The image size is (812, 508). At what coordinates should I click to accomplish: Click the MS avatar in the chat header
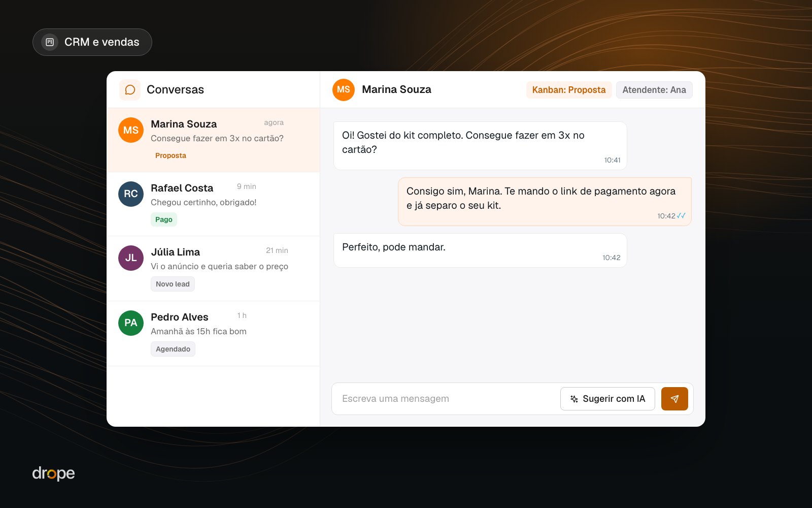[x=344, y=90]
